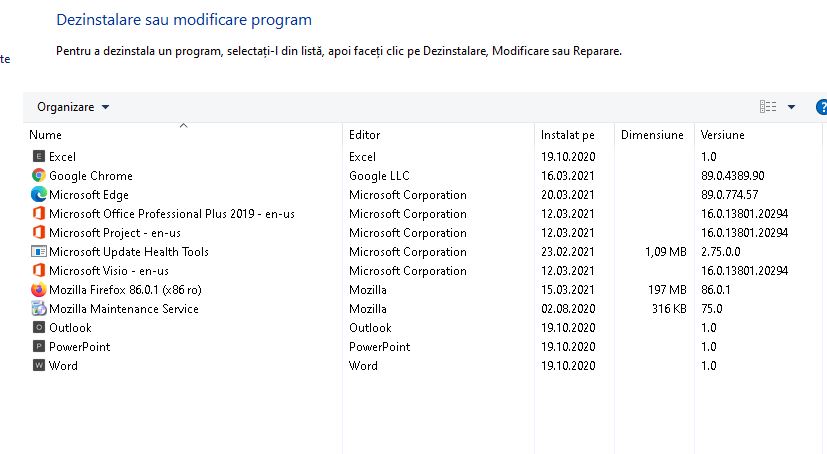Click the Word program icon

(39, 365)
